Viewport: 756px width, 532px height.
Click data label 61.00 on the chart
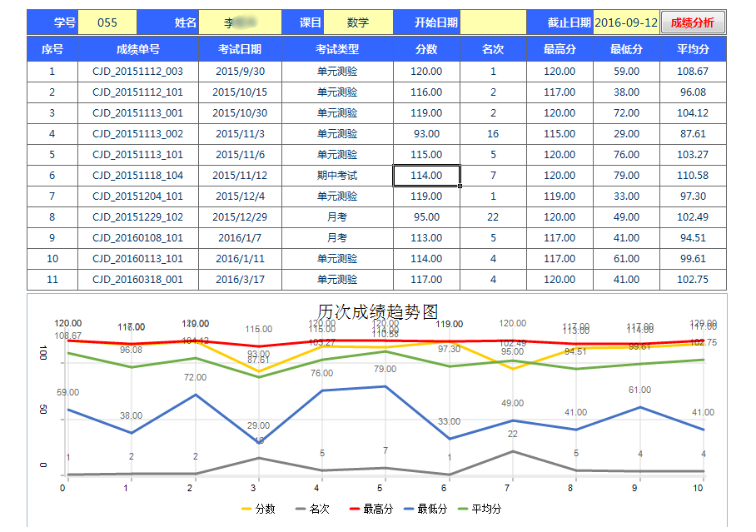click(x=639, y=390)
